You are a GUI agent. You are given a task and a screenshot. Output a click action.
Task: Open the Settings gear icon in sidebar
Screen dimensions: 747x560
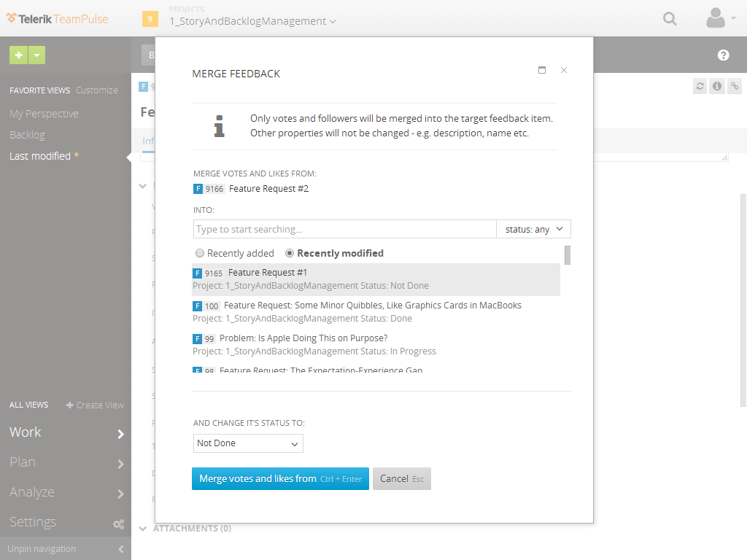(x=119, y=524)
